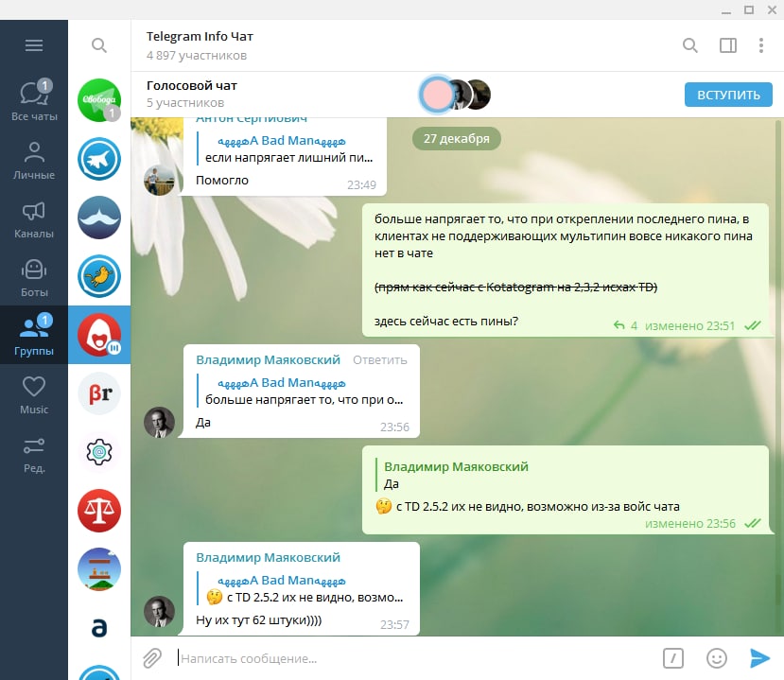Screen dimensions: 784x680
Task: Open the βr avatar chat
Action: 99,393
